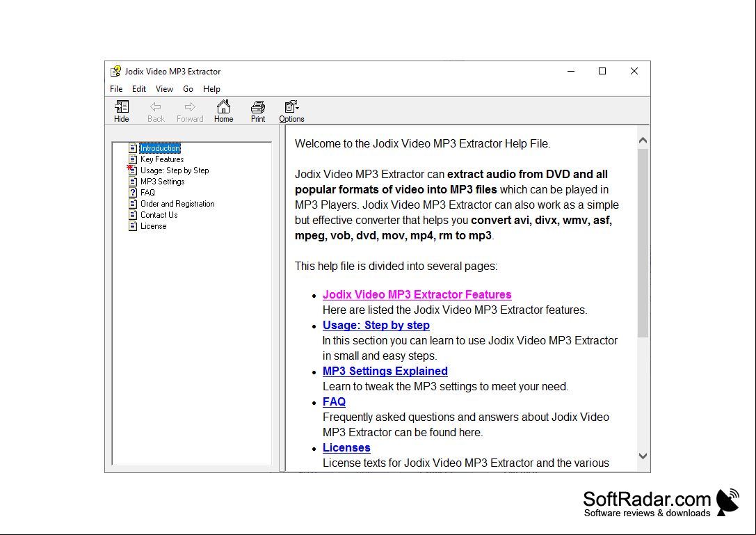This screenshot has height=535, width=756.
Task: Click the vertical scrollbar thumb
Action: tap(643, 243)
